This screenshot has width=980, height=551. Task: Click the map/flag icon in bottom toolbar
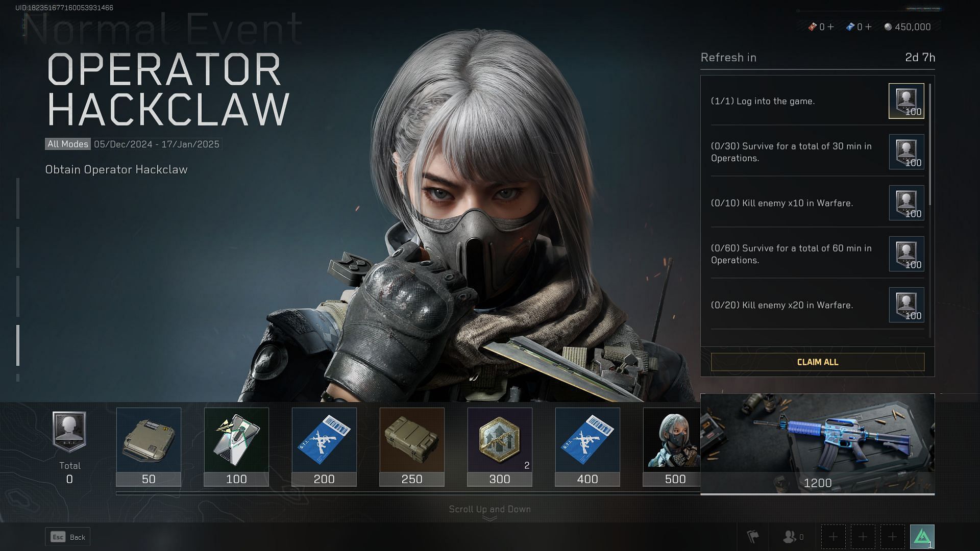coord(754,536)
